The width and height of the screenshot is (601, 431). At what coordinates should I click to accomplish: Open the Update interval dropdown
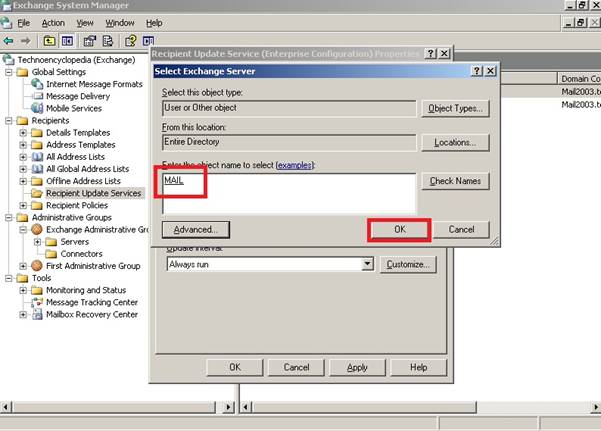click(x=367, y=264)
